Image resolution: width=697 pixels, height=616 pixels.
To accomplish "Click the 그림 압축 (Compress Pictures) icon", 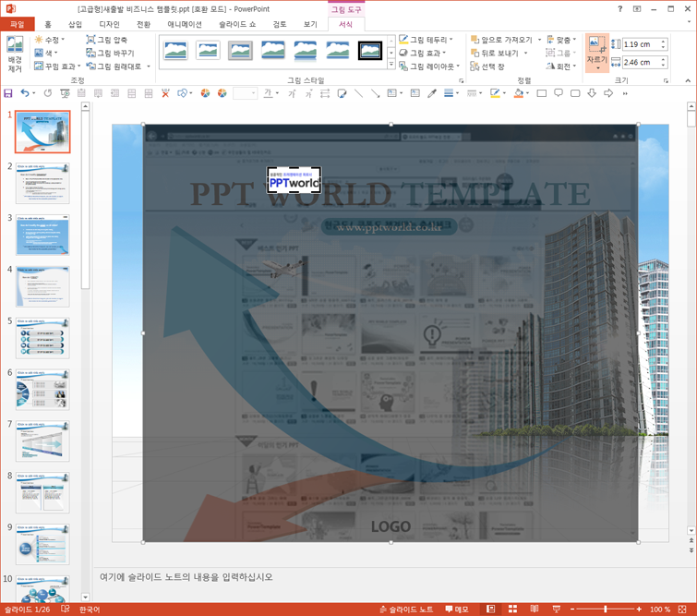I will point(90,40).
